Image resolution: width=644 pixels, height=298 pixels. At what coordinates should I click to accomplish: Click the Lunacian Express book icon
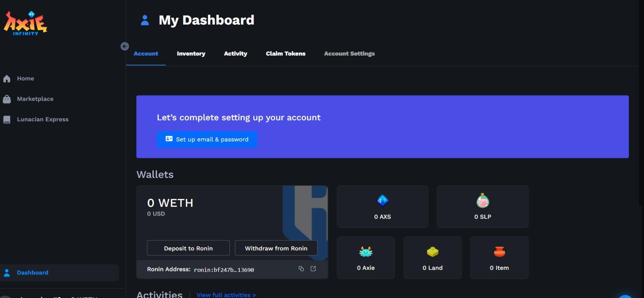click(7, 120)
